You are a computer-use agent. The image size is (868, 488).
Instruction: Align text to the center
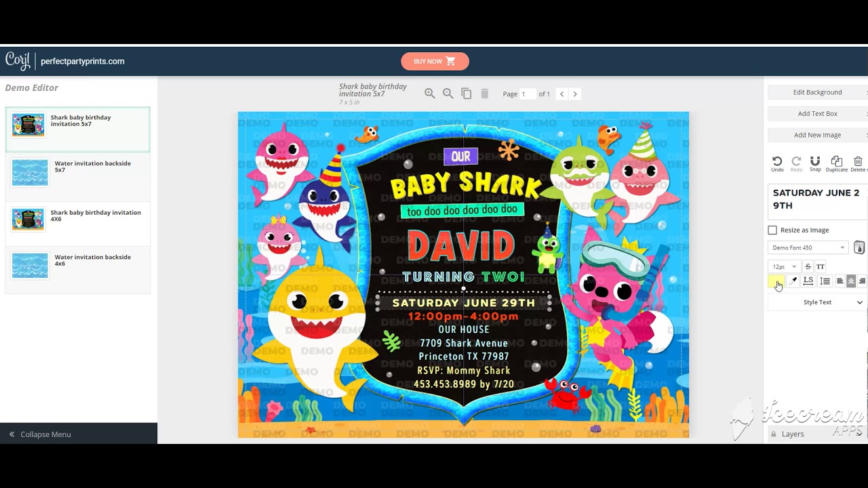click(851, 281)
